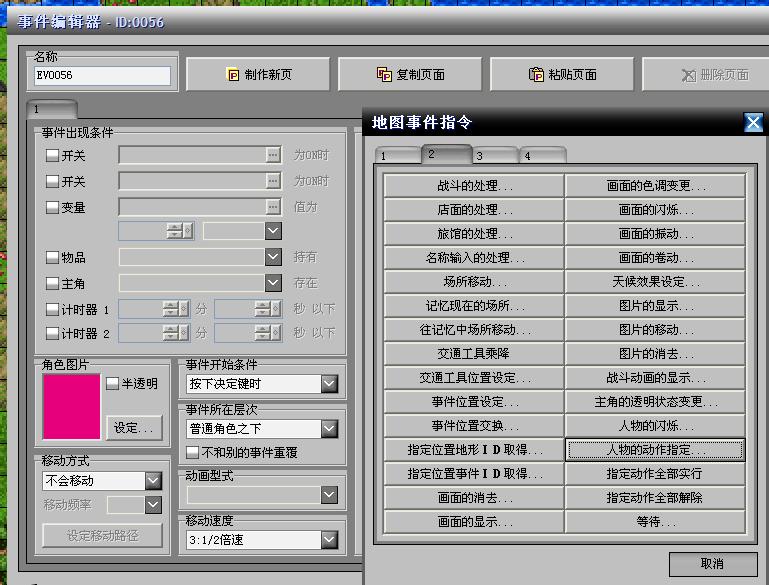Expand the 主角 actor dropdown
769x585 pixels.
[x=273, y=282]
